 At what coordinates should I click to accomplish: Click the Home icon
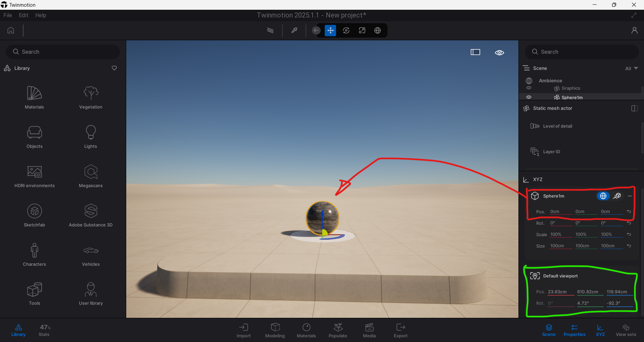[x=11, y=31]
